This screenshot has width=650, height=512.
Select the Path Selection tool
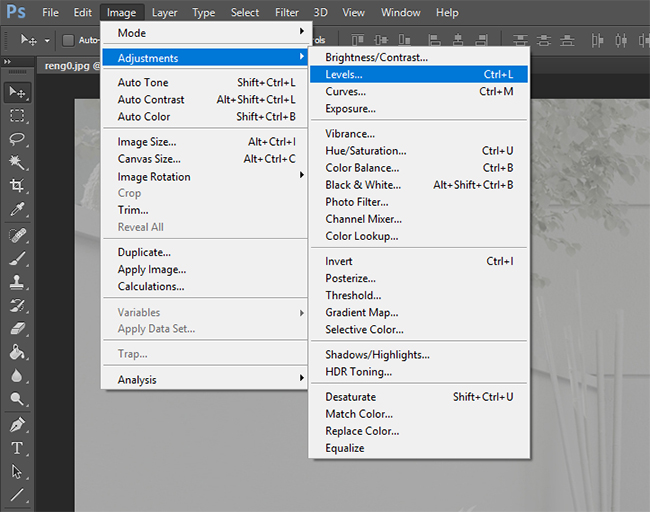pos(17,472)
